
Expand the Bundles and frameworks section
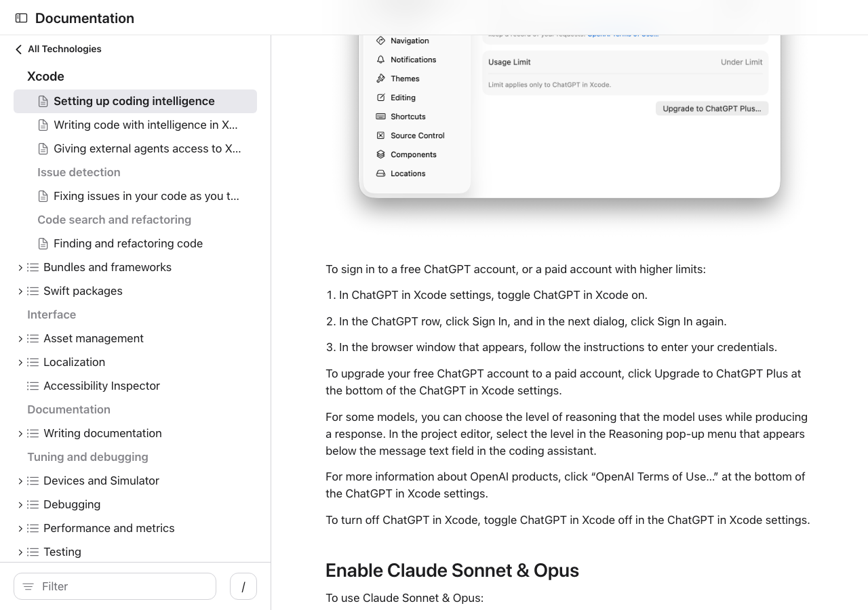point(20,268)
